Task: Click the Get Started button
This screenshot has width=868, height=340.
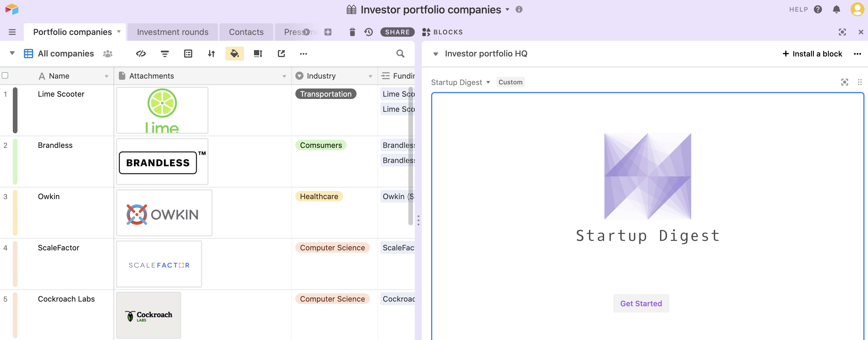Action: pyautogui.click(x=641, y=303)
